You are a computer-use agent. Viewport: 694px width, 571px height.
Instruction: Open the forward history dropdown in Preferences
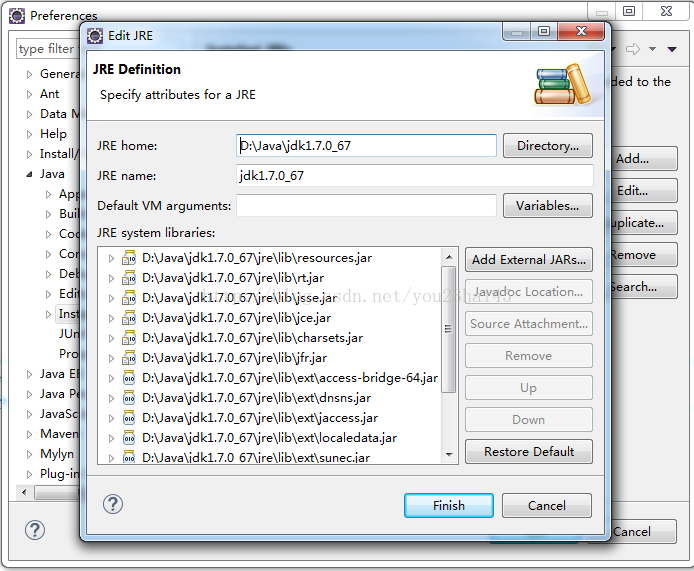652,49
